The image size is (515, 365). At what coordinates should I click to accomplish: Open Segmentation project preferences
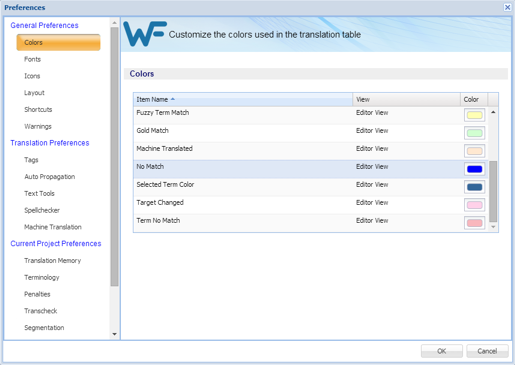pos(44,328)
